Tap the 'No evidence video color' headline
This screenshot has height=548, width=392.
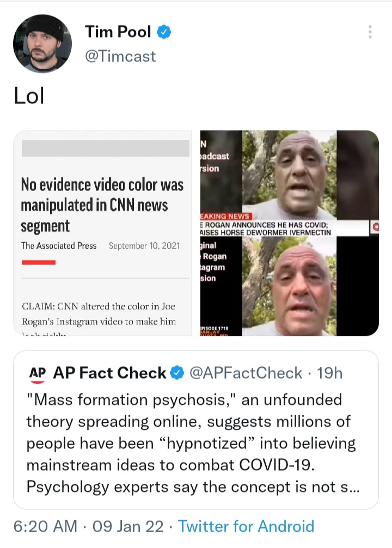(x=102, y=205)
